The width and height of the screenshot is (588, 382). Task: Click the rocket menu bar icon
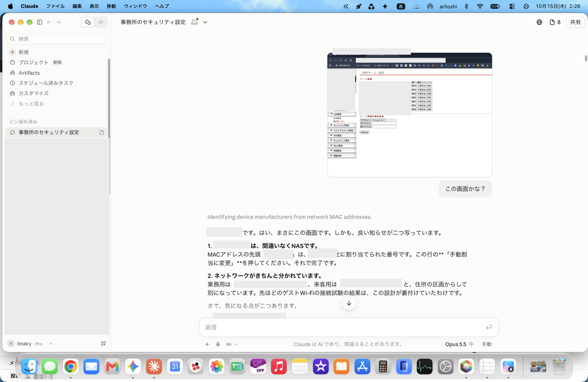tap(359, 6)
